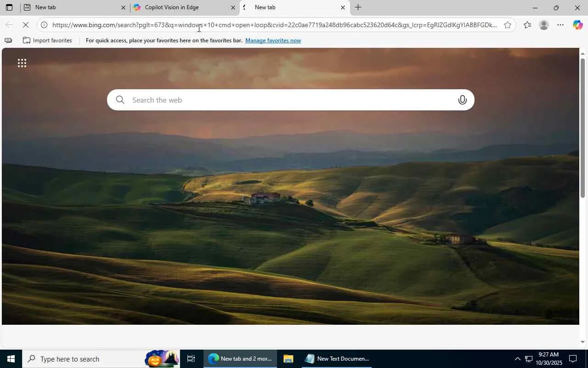Launch Copilot from the toolbar
The image size is (588, 368).
coord(577,25)
